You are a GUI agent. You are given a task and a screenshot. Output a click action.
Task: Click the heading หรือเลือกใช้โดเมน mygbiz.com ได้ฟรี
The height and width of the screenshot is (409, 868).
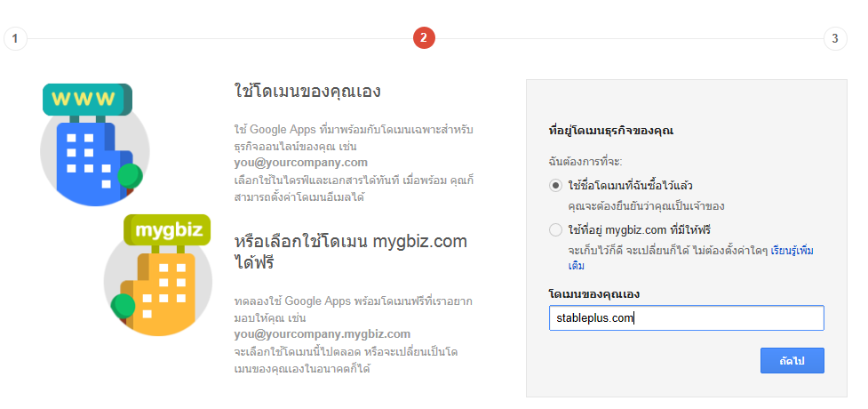tap(350, 252)
